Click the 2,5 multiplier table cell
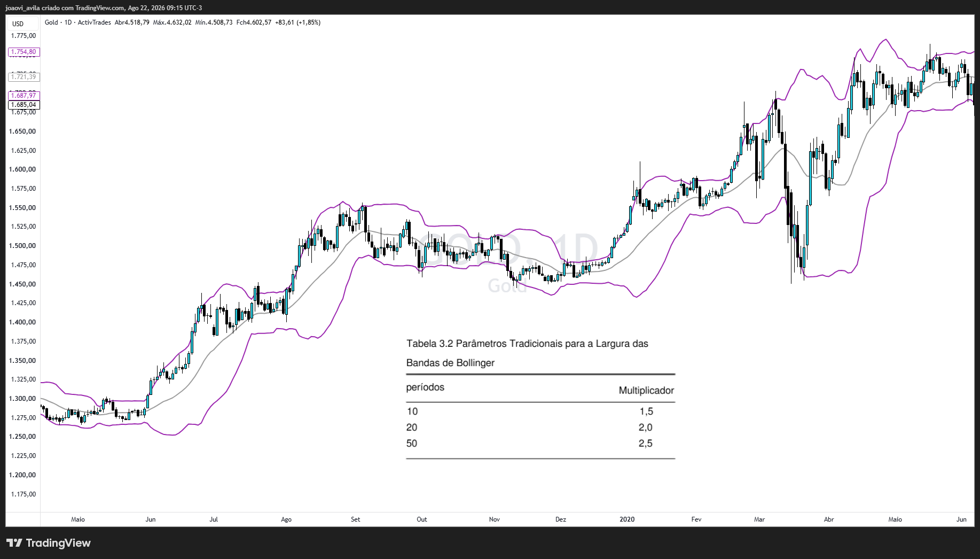This screenshot has height=559, width=980. 646,444
